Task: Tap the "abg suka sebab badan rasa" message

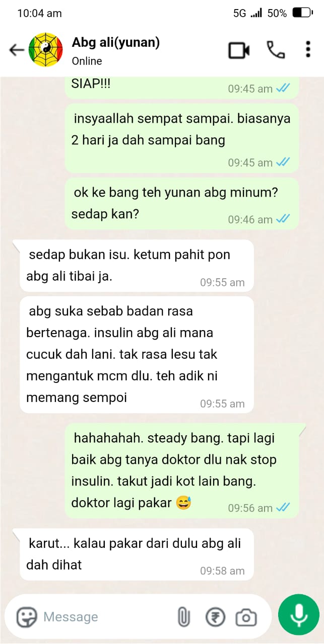Action: click(137, 354)
